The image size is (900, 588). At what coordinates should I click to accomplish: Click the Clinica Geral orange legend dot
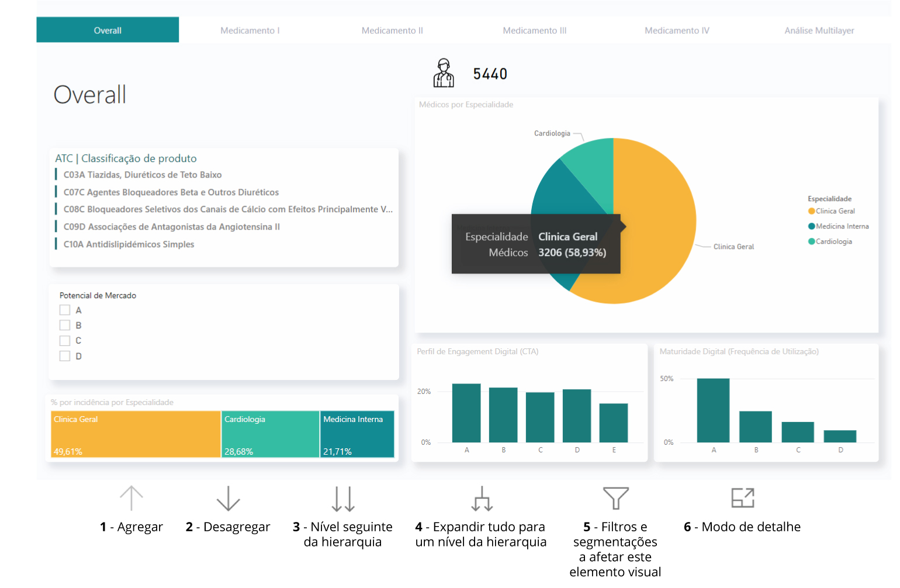[811, 212]
